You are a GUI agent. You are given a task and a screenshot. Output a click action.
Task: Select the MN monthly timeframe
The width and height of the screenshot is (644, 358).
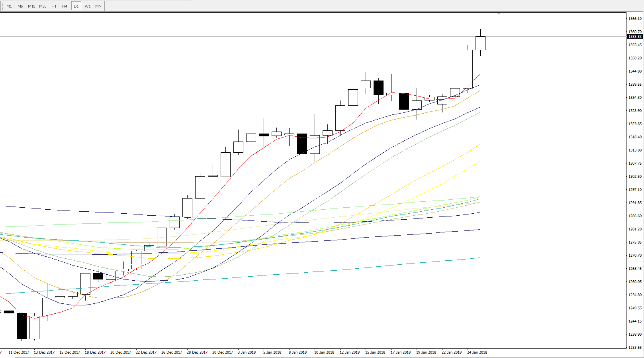pyautogui.click(x=98, y=6)
